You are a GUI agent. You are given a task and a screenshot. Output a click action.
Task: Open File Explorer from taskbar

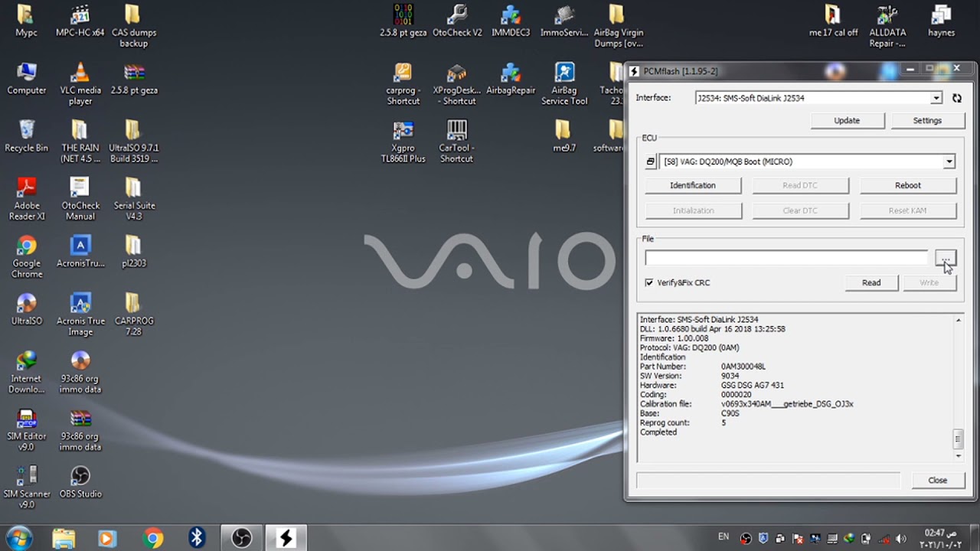[64, 538]
